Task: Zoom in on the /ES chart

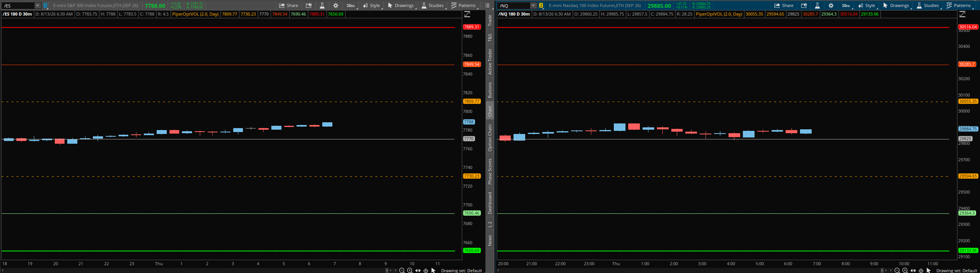Action: pyautogui.click(x=410, y=270)
